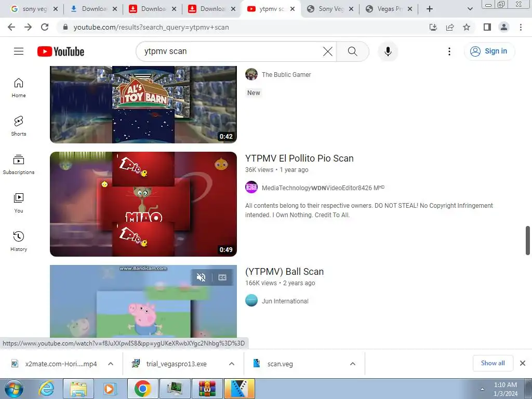Open a new browser tab
This screenshot has height=399, width=532.
point(430,9)
